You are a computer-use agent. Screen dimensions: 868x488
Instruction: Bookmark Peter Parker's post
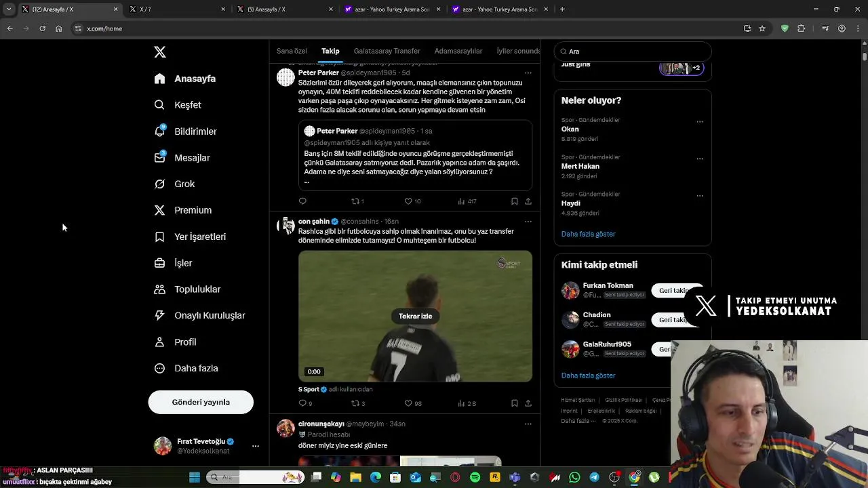pyautogui.click(x=514, y=201)
